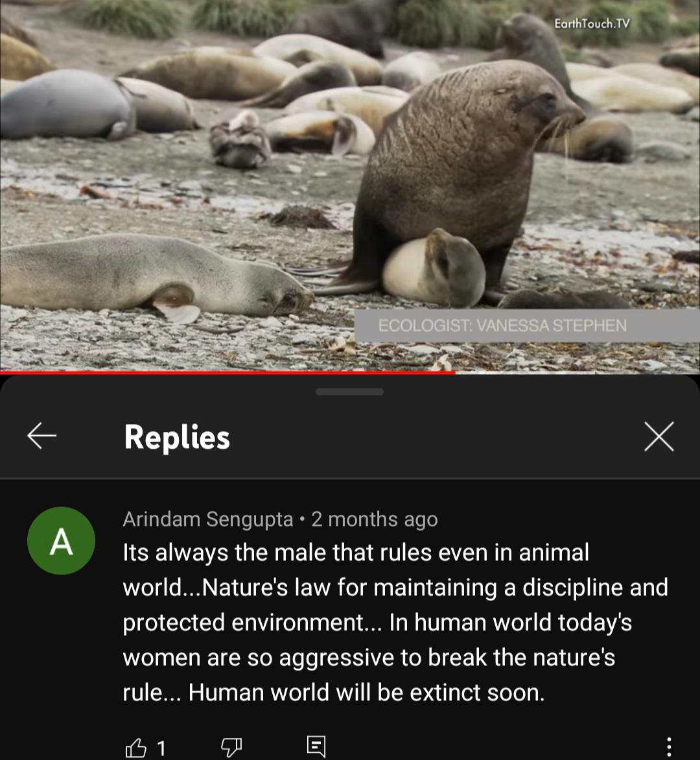Tap the EarthTouch.TV watermark
Image resolution: width=700 pixels, height=760 pixels.
[592, 24]
